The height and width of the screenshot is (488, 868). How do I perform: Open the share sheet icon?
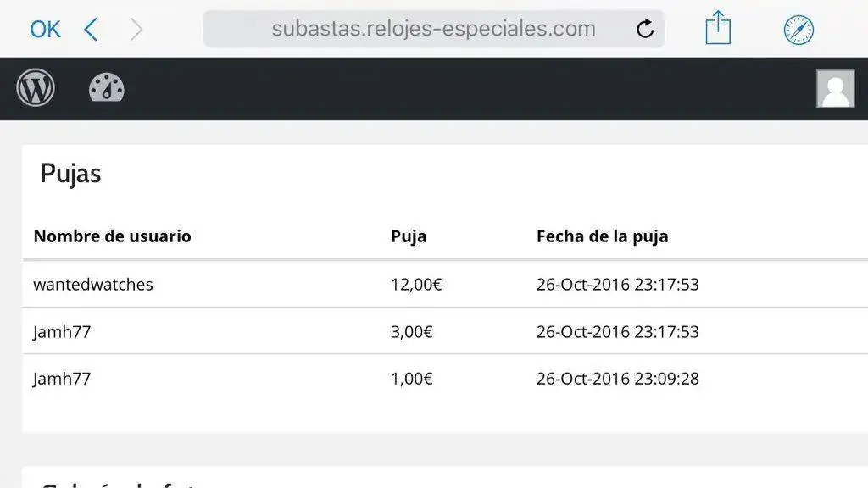(x=718, y=28)
